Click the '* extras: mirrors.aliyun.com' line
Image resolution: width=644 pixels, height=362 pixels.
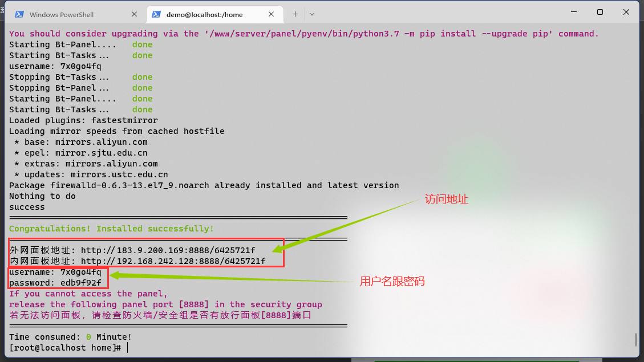point(86,164)
